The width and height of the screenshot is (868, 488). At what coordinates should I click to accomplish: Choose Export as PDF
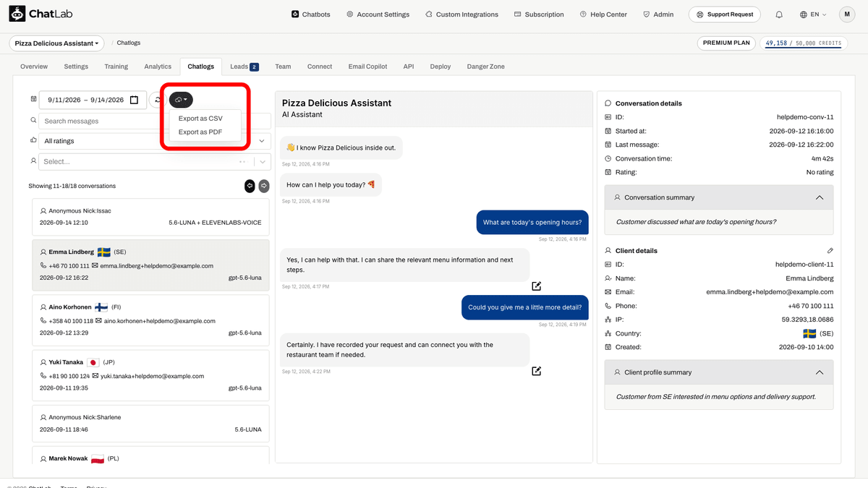click(200, 132)
